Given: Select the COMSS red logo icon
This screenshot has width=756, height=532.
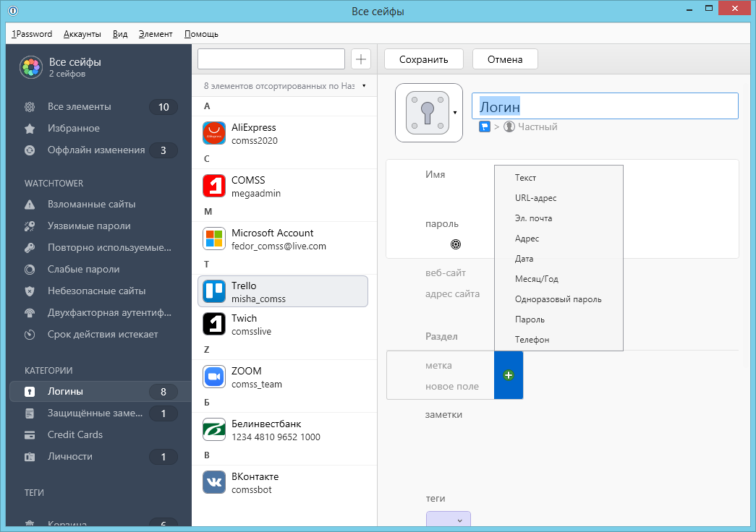Looking at the screenshot, I should pos(214,186).
